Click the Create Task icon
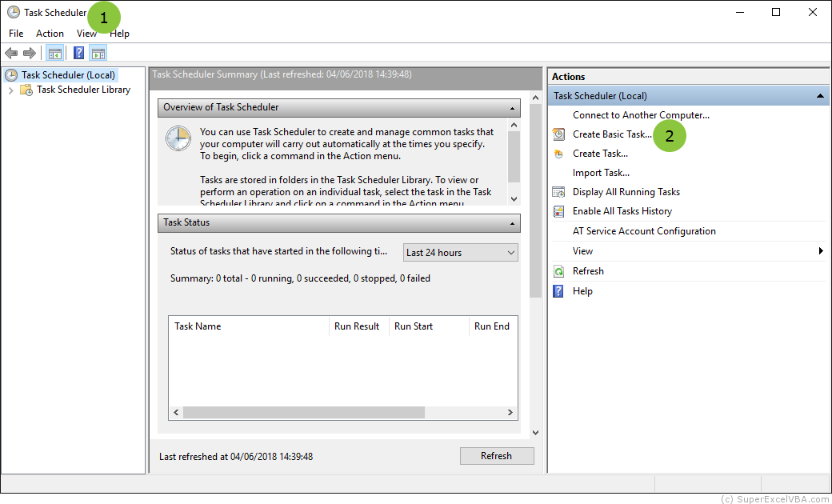 (558, 154)
